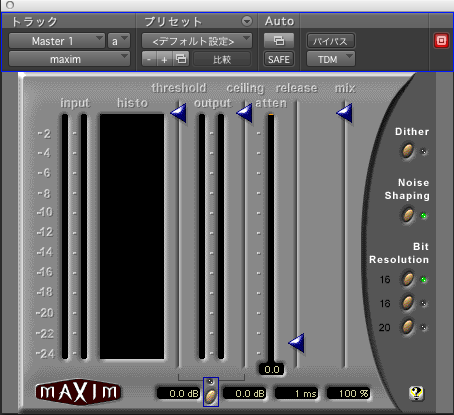Toggle the SAFE automation button
This screenshot has height=415, width=454.
(x=279, y=59)
